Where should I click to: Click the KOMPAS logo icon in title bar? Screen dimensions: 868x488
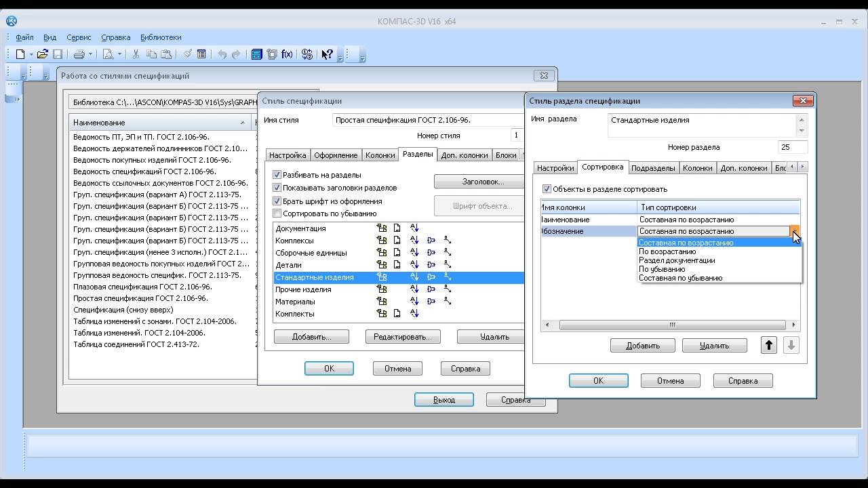coord(11,21)
